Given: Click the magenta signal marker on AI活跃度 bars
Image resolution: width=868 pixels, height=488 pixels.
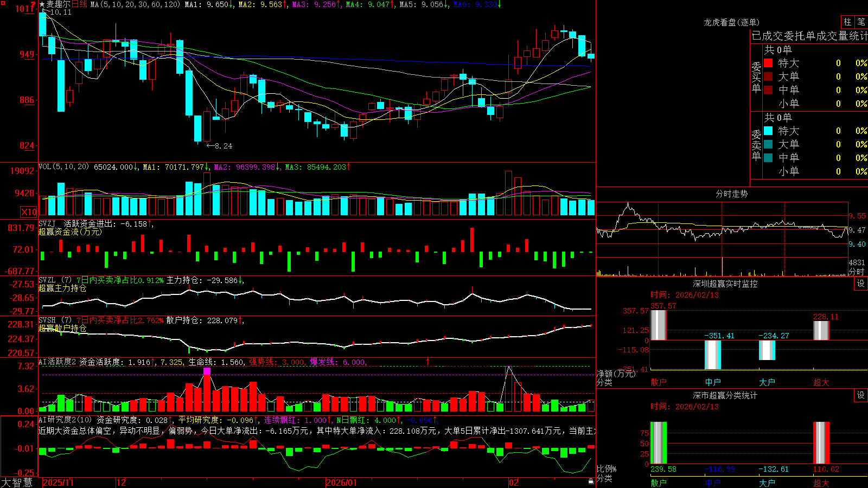Looking at the screenshot, I should (207, 371).
